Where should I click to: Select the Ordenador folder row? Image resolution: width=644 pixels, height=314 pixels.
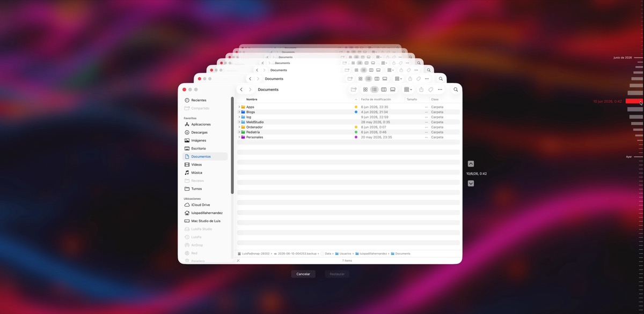click(x=348, y=127)
